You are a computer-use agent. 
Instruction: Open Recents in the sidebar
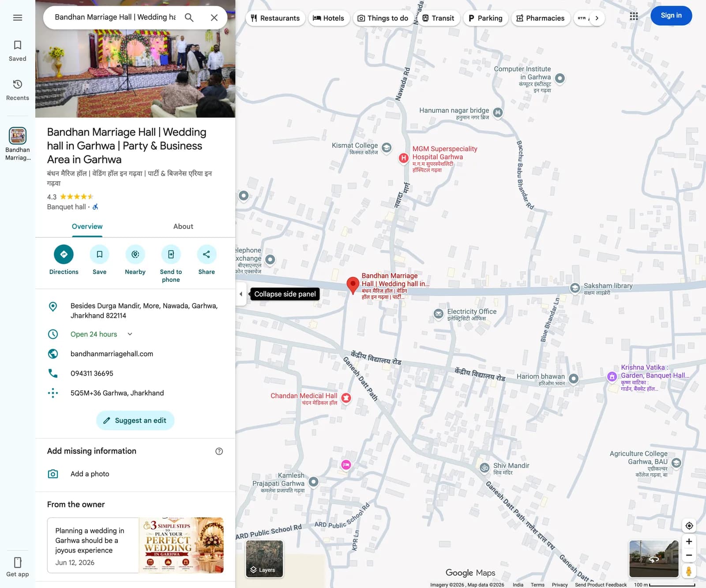click(x=18, y=90)
